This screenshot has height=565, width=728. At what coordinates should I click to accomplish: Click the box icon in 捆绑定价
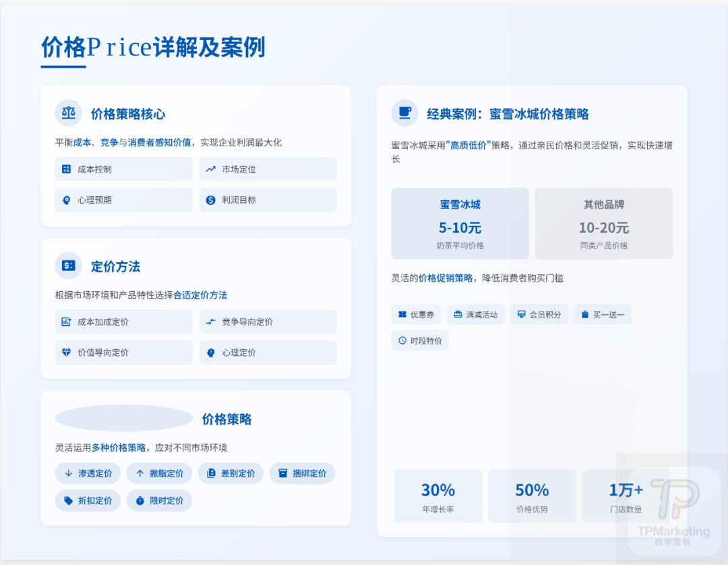point(282,473)
